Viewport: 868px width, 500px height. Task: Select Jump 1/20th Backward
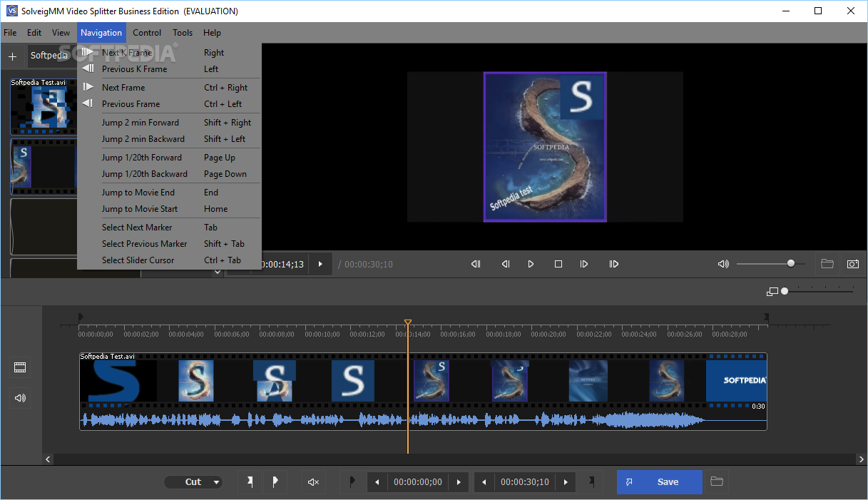tap(170, 174)
